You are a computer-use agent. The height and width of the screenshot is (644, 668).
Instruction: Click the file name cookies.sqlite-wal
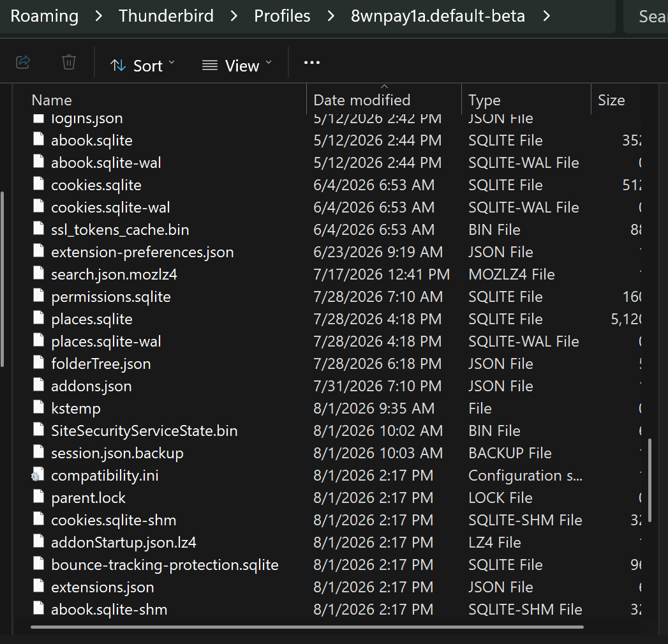110,207
